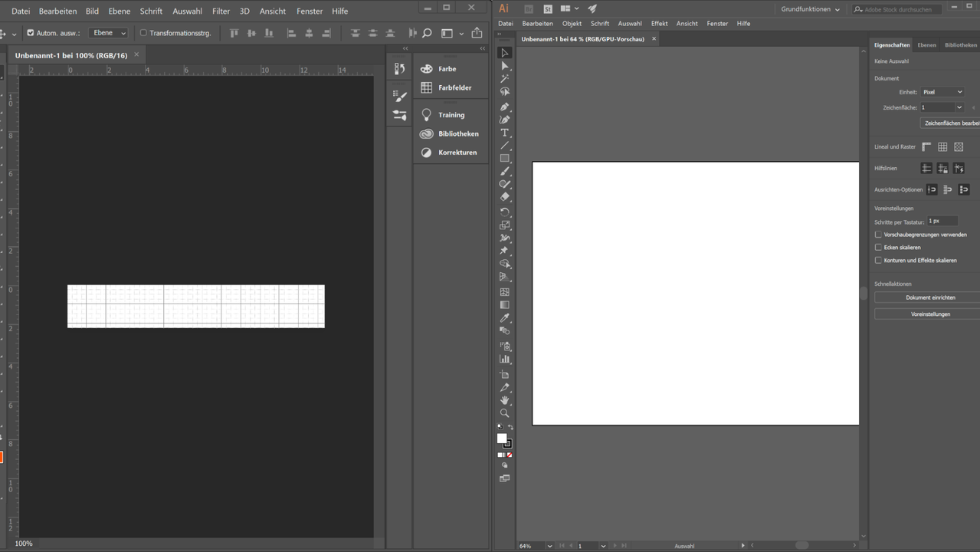Uncheck Autom. ausw. in Photoshop options
The image size is (980, 552).
point(31,33)
